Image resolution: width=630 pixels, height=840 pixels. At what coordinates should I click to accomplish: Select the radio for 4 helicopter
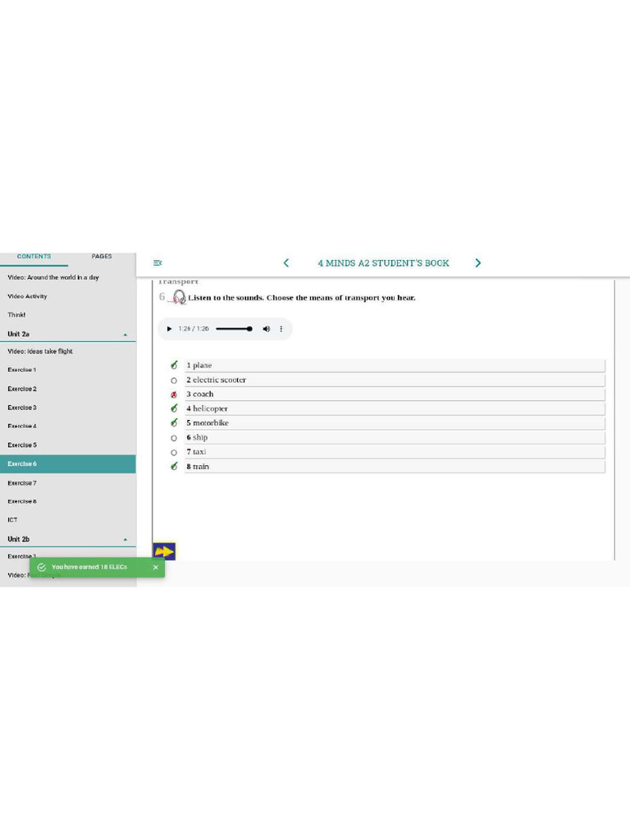tap(174, 409)
